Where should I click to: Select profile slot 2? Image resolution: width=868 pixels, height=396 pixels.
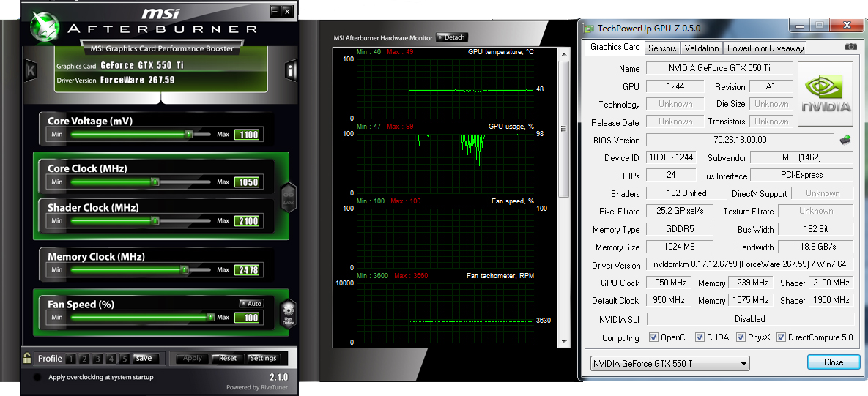(x=84, y=359)
